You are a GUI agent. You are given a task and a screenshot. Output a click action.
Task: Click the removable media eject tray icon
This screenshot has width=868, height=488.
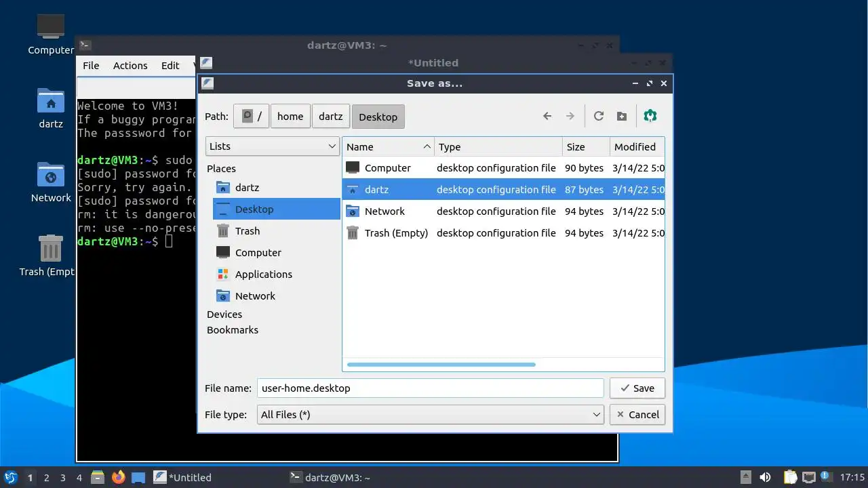745,477
